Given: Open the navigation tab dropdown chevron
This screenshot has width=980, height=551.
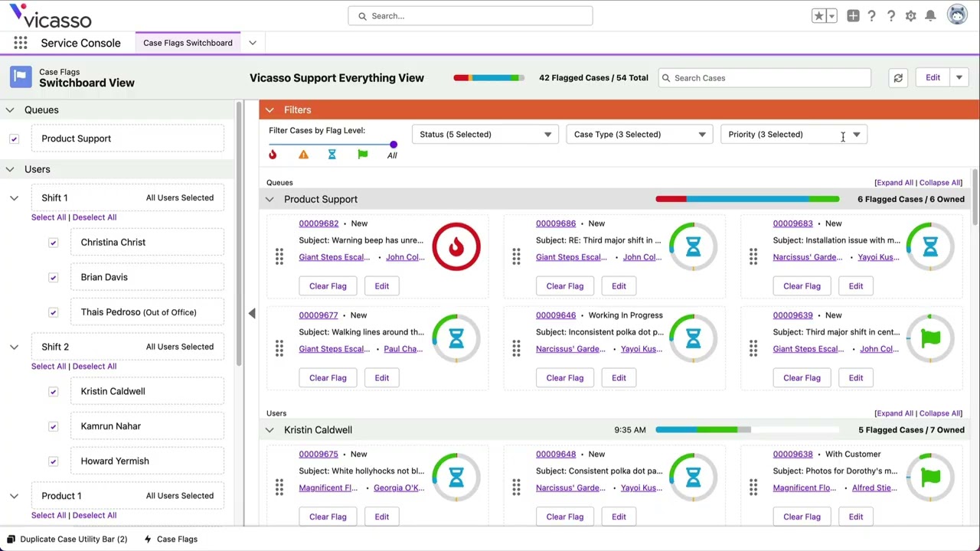Looking at the screenshot, I should [x=253, y=43].
